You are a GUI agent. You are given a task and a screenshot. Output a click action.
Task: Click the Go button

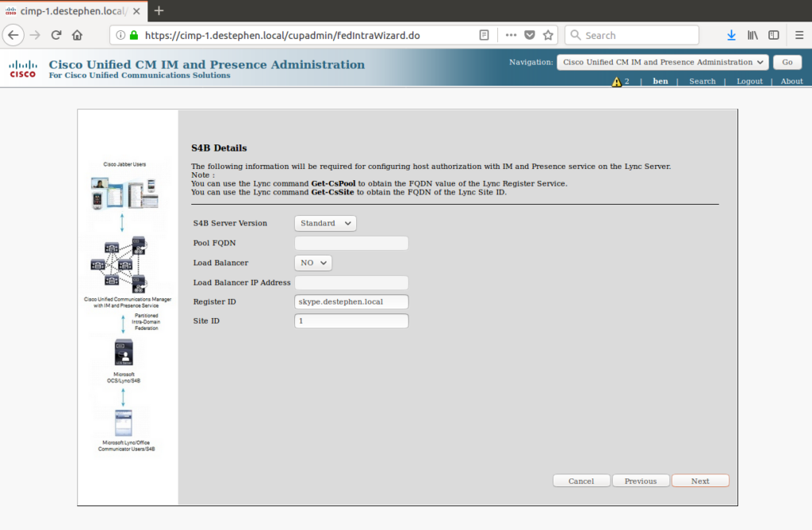click(787, 62)
